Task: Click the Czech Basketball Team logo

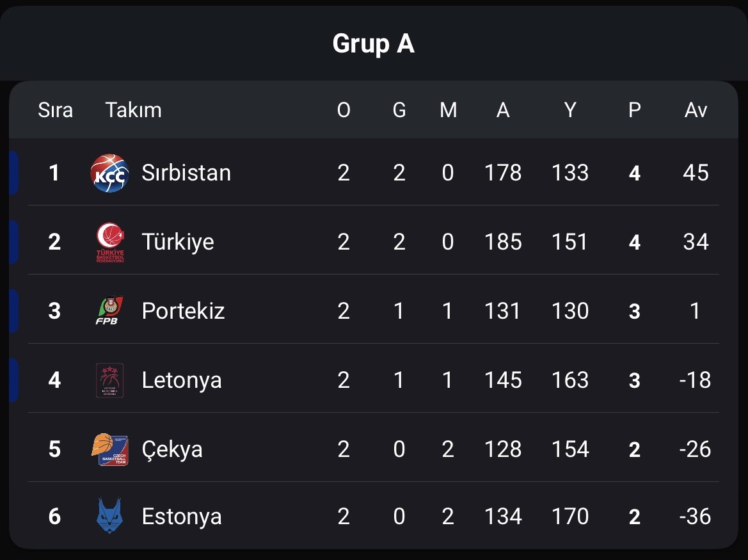Action: pyautogui.click(x=109, y=449)
